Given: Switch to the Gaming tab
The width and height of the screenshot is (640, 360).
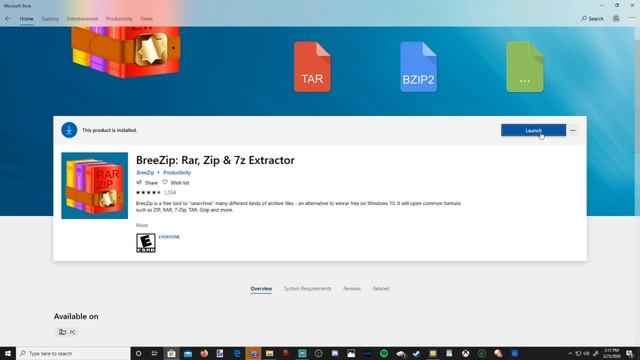Looking at the screenshot, I should click(x=50, y=19).
